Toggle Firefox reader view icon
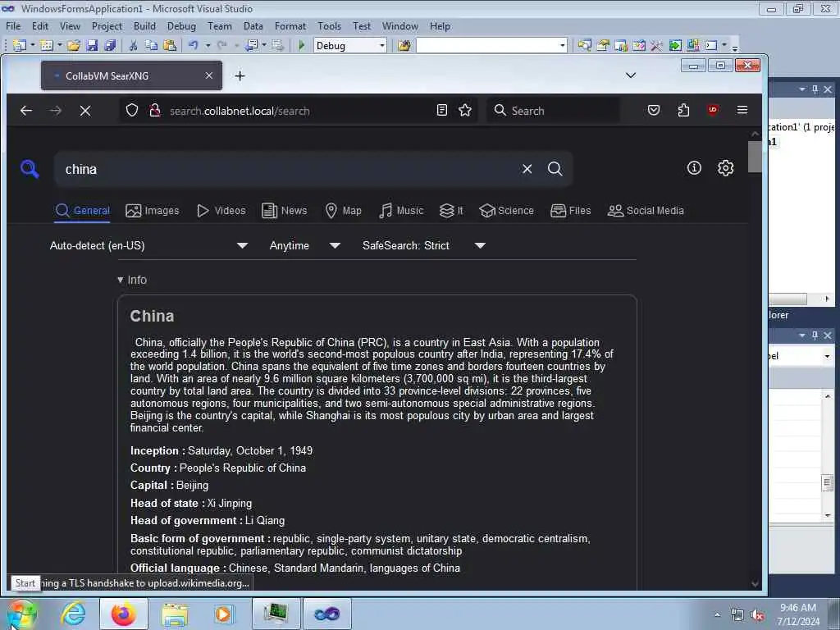The width and height of the screenshot is (840, 630). (442, 111)
